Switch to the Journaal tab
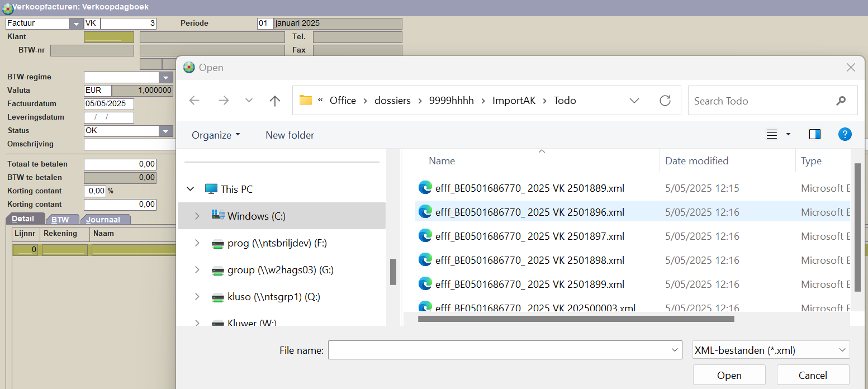868x389 pixels. 103,220
